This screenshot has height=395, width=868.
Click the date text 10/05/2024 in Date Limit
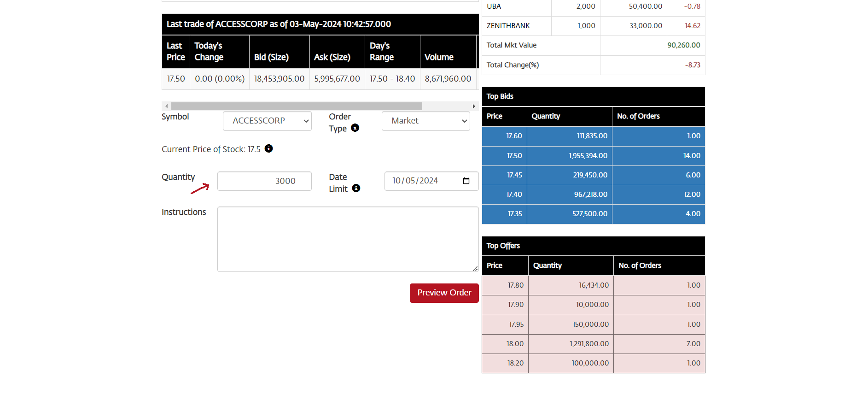tap(415, 181)
